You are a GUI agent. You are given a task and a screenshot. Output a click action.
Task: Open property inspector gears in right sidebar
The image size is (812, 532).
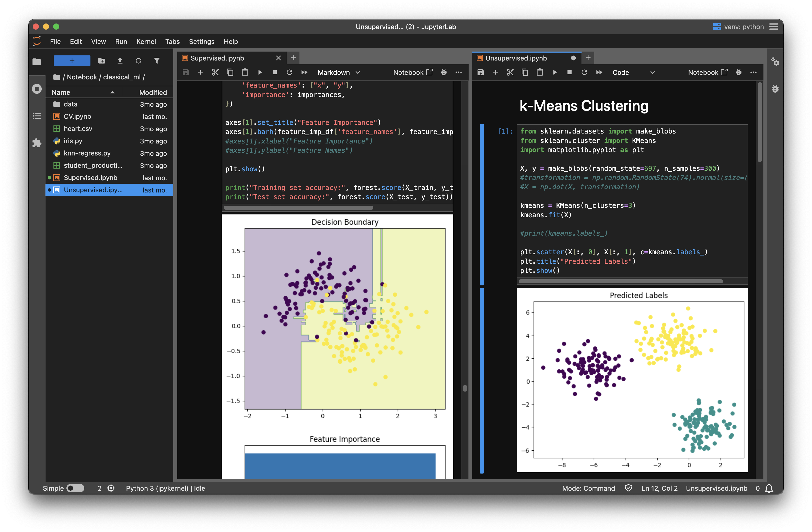click(775, 62)
